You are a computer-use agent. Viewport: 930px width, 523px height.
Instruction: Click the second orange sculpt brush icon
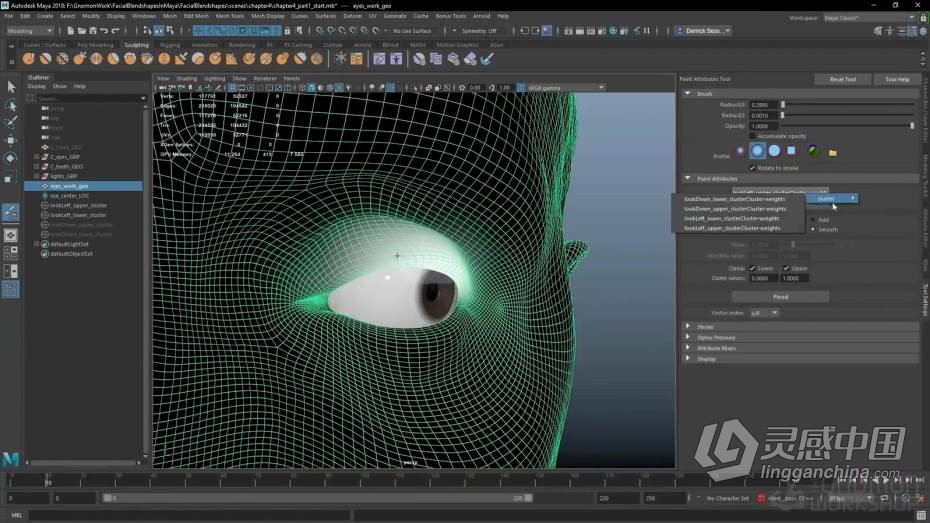[x=46, y=59]
